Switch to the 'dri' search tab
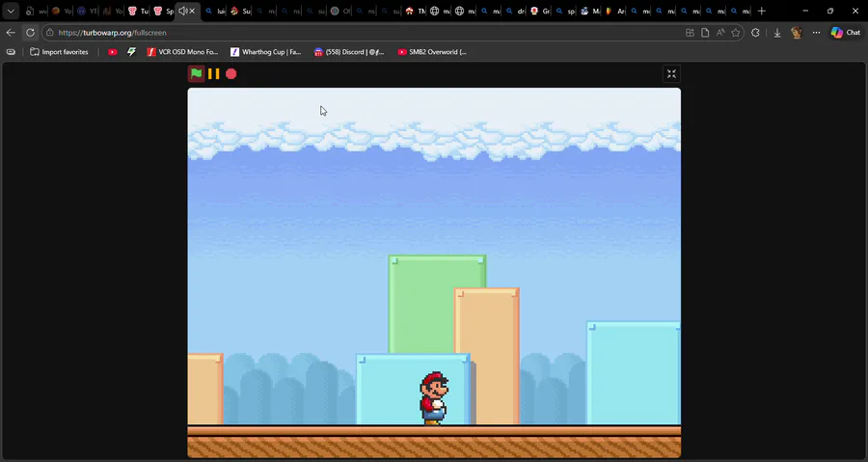Screen dimensions: 868x462 515,11
